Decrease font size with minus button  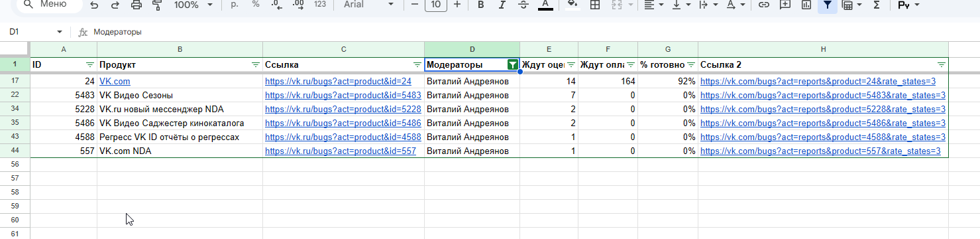[x=415, y=5]
